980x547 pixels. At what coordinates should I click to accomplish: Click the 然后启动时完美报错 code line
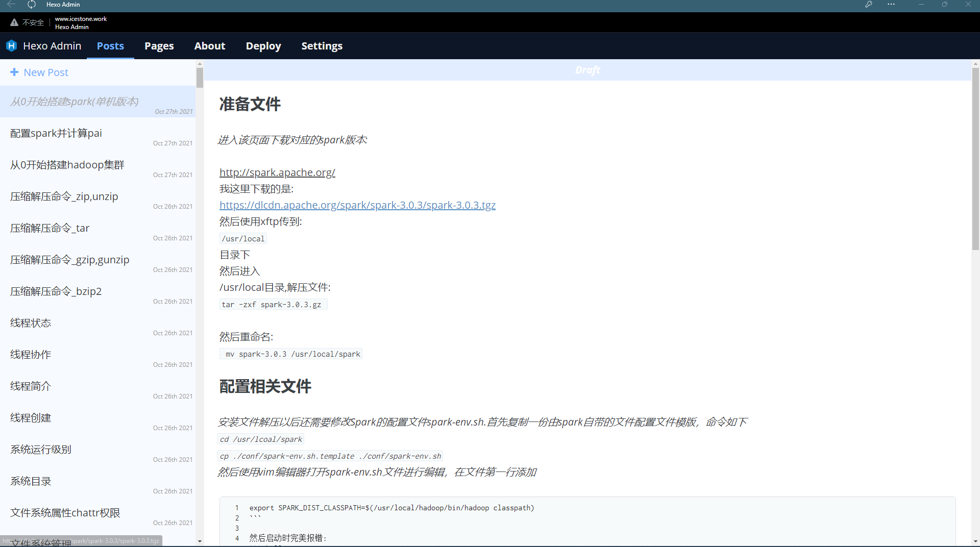coord(288,538)
